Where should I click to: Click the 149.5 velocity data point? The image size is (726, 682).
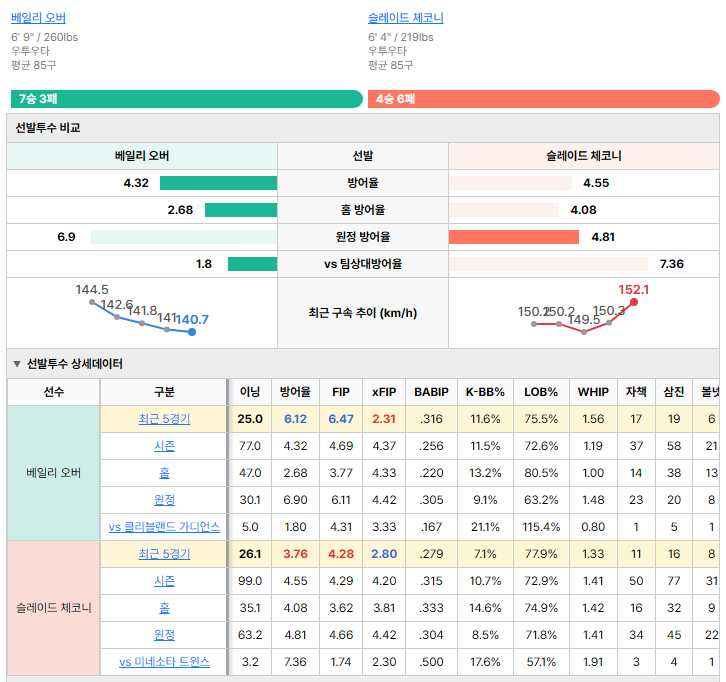[584, 332]
